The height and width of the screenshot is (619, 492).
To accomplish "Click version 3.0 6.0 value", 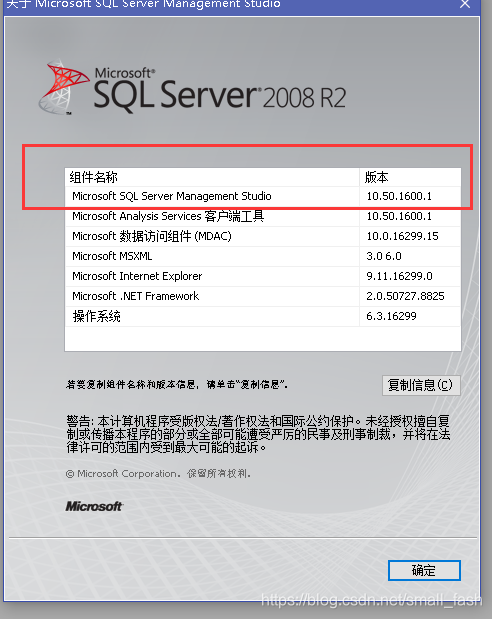I will (384, 256).
